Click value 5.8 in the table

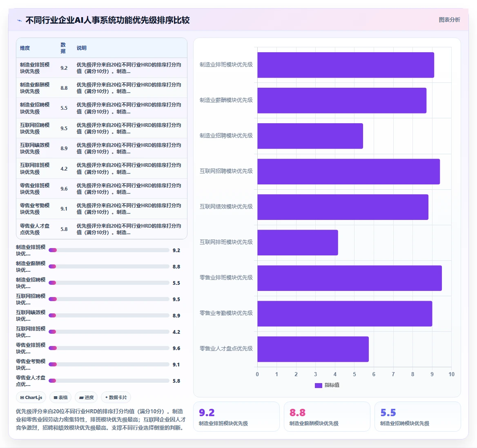tap(64, 229)
